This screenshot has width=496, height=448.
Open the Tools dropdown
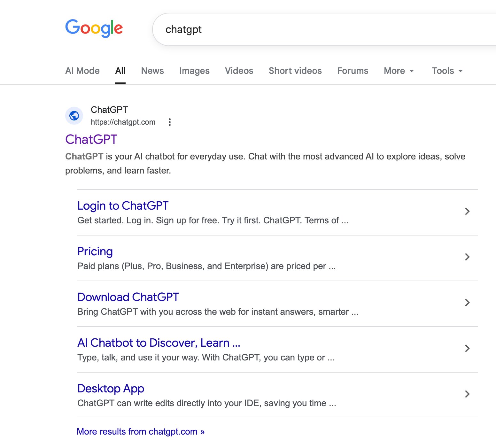point(446,71)
